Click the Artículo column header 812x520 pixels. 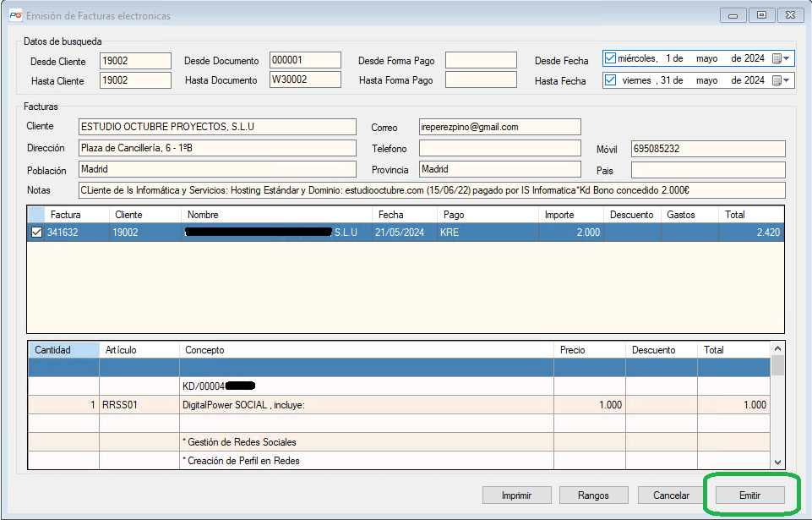[x=139, y=350]
